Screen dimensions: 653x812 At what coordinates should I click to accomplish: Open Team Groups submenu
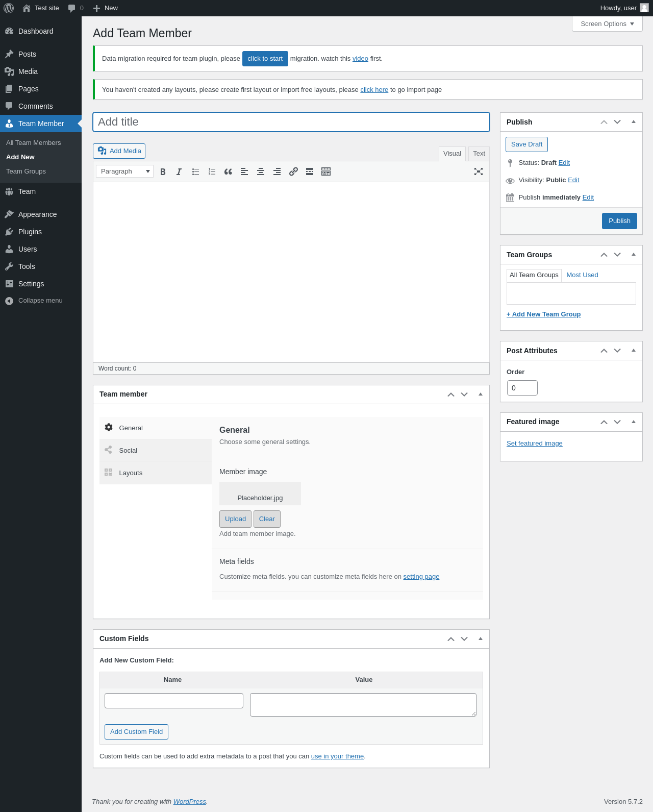click(26, 171)
